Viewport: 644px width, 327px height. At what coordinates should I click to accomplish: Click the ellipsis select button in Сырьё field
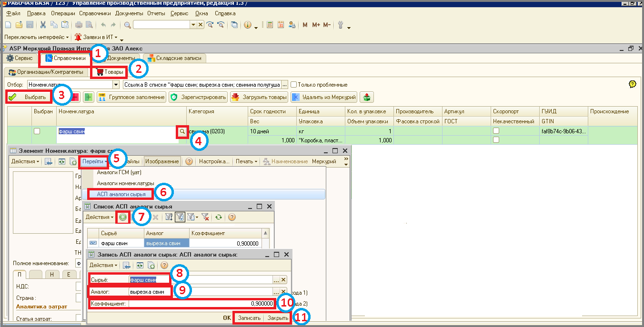click(x=276, y=280)
